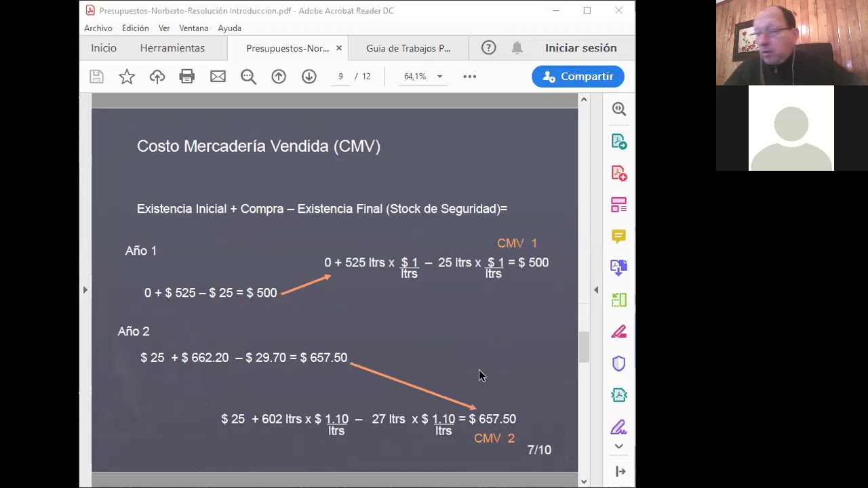Expand the left navigation pane
The height and width of the screenshot is (488, 868).
(x=85, y=290)
